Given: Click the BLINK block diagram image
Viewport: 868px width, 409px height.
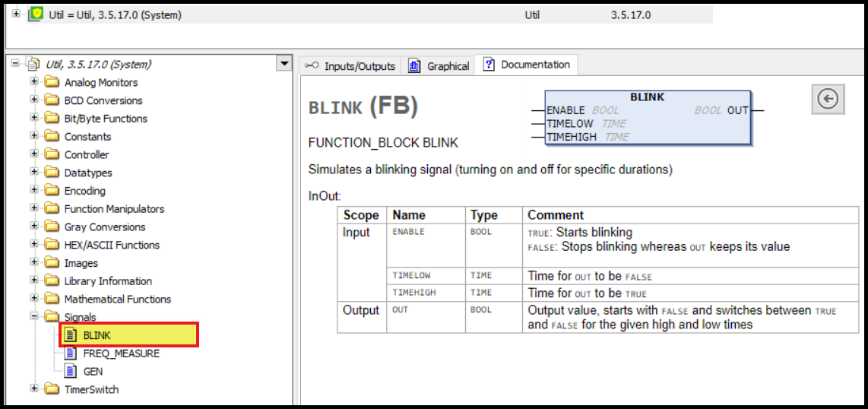Looking at the screenshot, I should click(648, 118).
